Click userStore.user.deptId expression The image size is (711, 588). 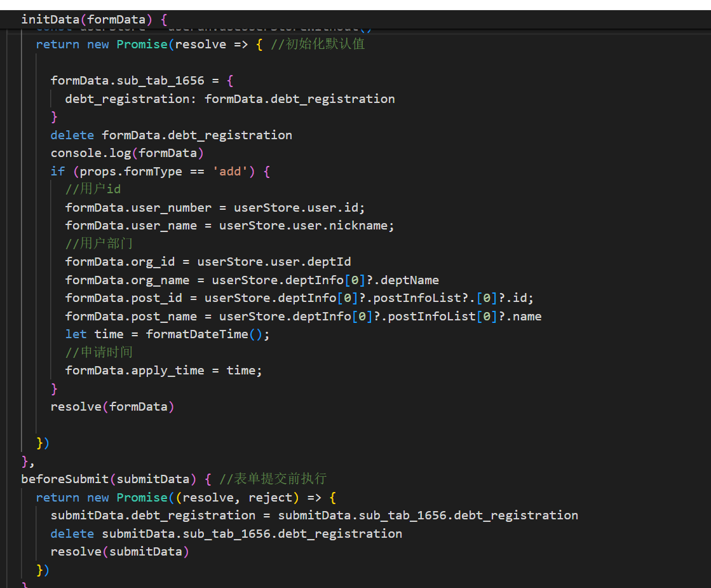(x=274, y=262)
